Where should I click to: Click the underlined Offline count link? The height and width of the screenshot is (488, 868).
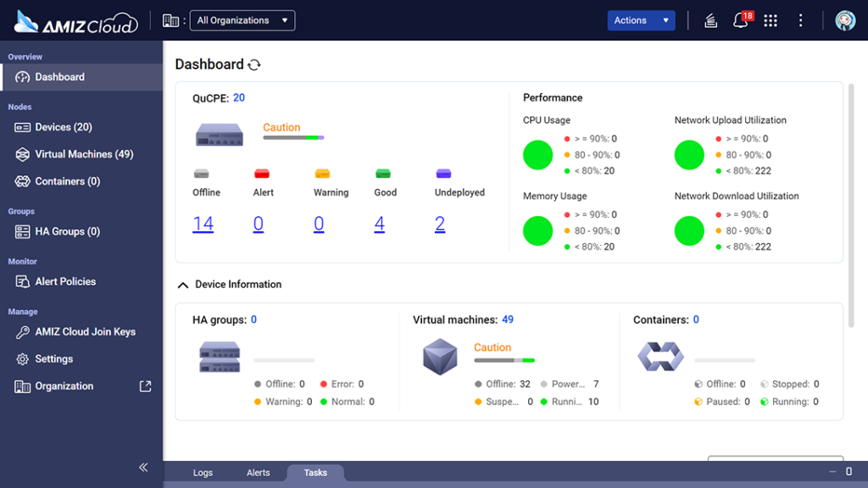point(203,223)
